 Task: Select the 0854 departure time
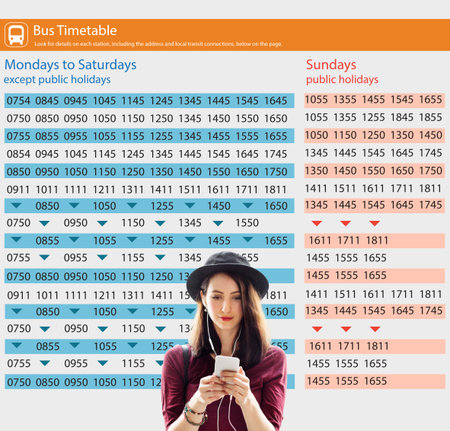[18, 154]
